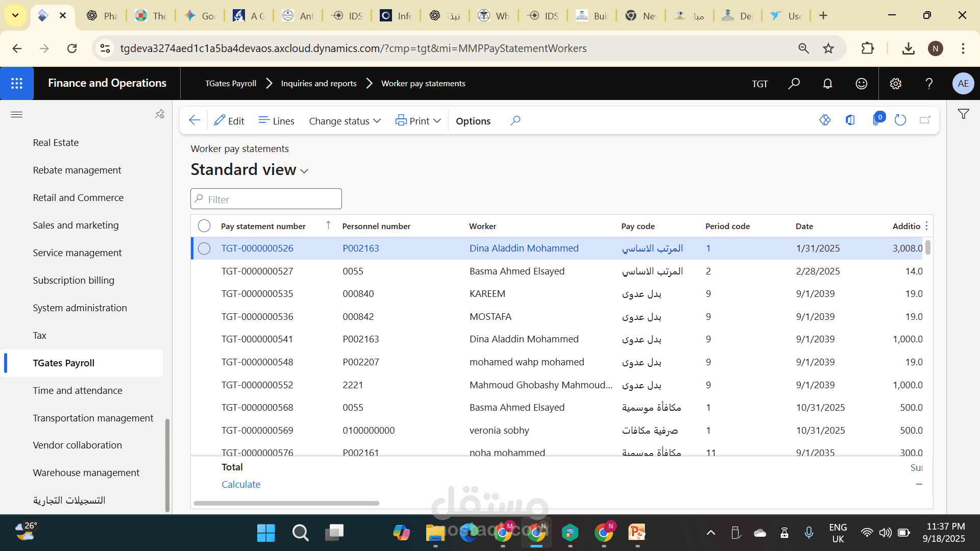Click personnel number P002207 cell
980x551 pixels.
point(360,362)
